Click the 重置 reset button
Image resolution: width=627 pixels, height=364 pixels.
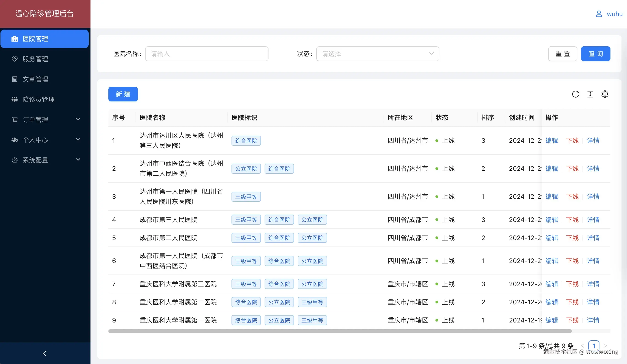pyautogui.click(x=562, y=54)
